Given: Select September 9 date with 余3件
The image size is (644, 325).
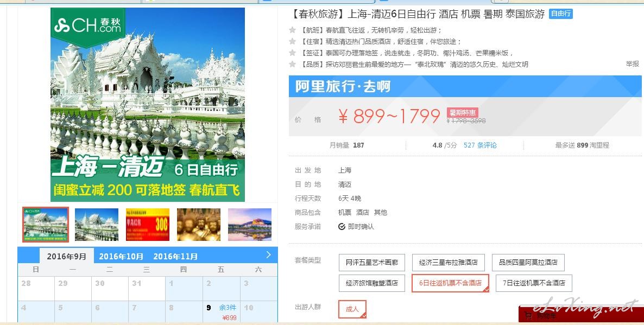Looking at the screenshot, I should [222, 312].
